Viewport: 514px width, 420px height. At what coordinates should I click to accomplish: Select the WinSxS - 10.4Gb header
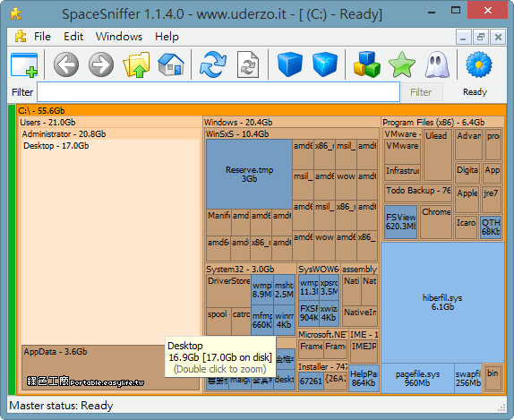tap(291, 133)
